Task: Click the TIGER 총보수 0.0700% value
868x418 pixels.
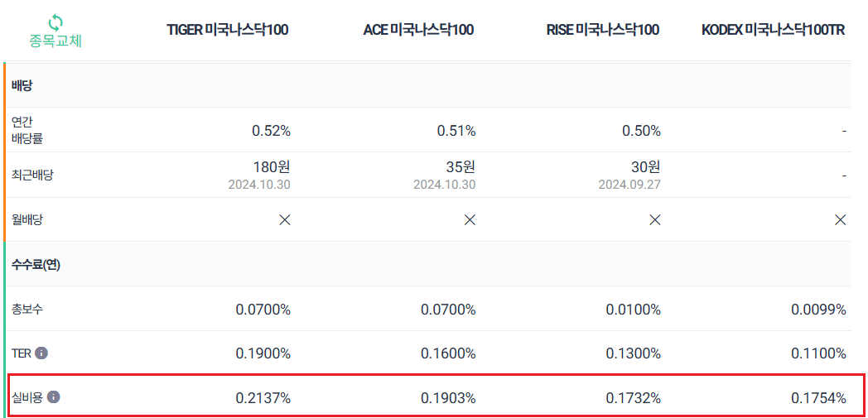Action: 263,310
